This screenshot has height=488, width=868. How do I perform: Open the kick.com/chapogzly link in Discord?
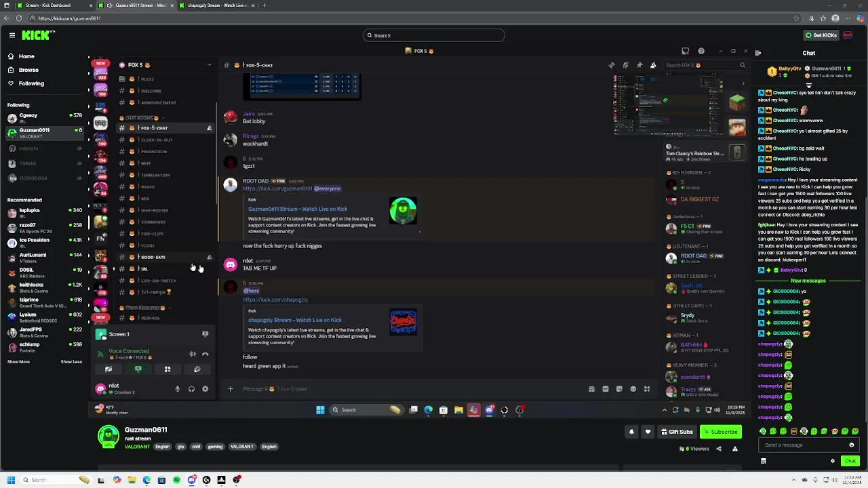click(275, 300)
